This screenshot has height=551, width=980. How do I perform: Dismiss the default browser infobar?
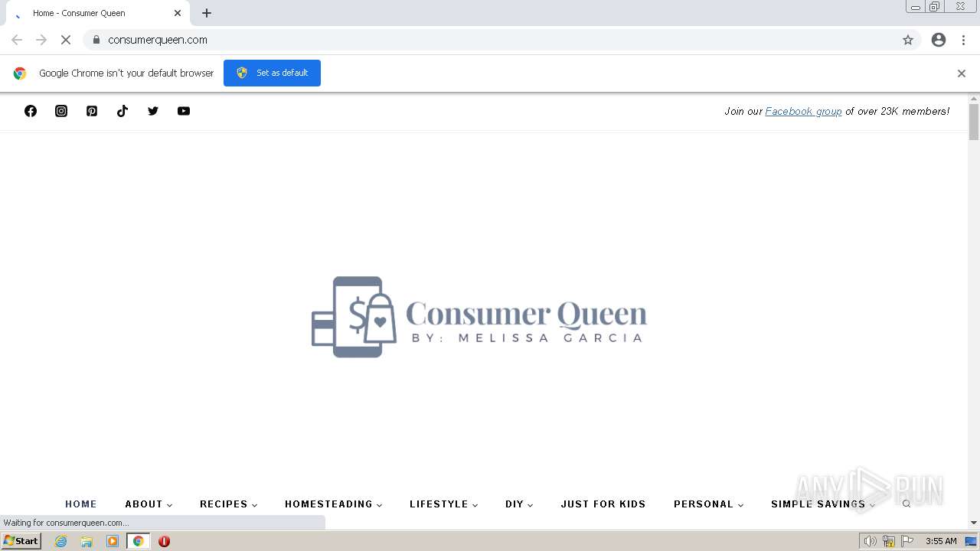coord(962,73)
